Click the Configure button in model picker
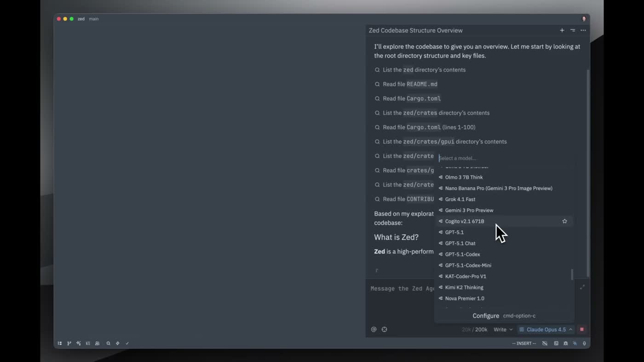This screenshot has height=362, width=644. point(504,316)
